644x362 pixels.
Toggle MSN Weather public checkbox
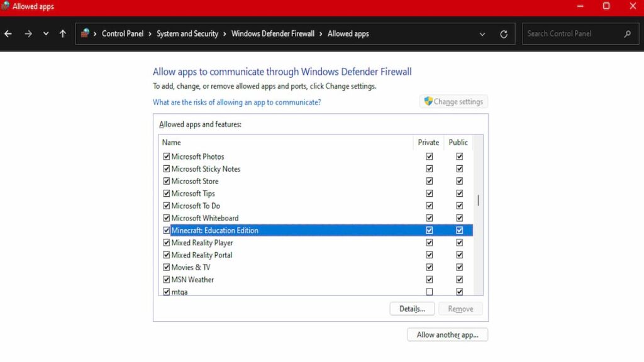click(459, 280)
